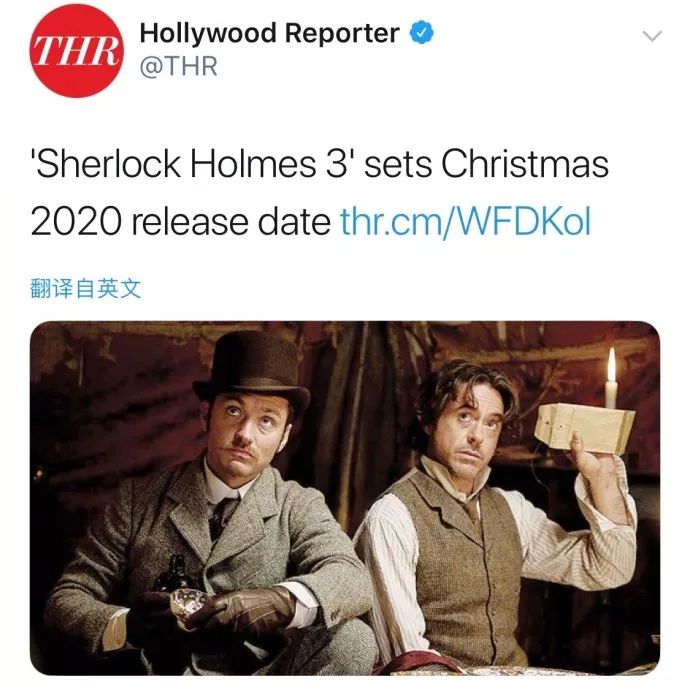690x684 pixels.
Task: Open the attached Sherlock Holmes photo
Action: 345,498
